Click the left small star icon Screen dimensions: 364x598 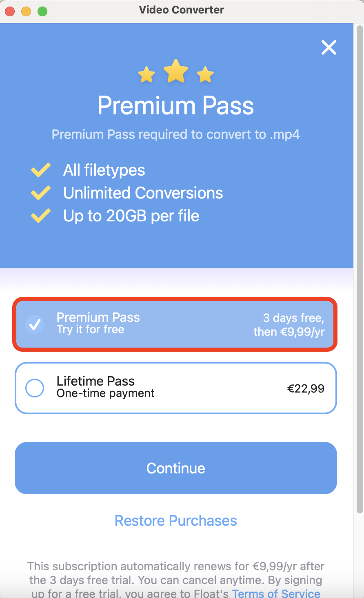point(146,75)
